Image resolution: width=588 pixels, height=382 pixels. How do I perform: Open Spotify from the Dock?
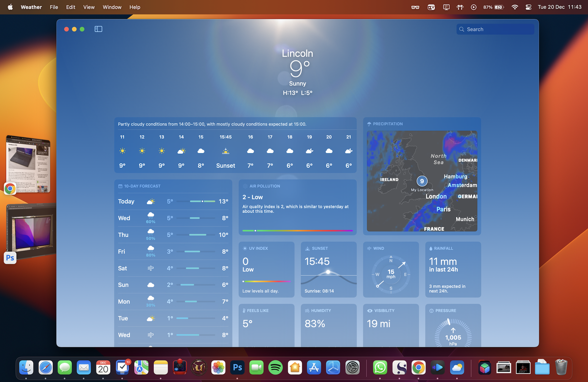(275, 367)
